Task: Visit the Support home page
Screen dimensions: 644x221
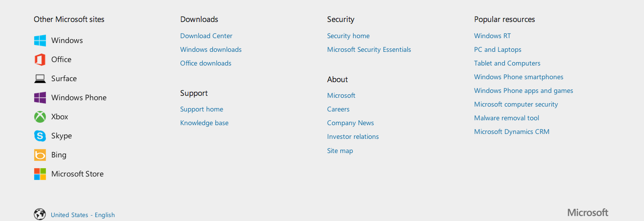Action: [x=202, y=109]
